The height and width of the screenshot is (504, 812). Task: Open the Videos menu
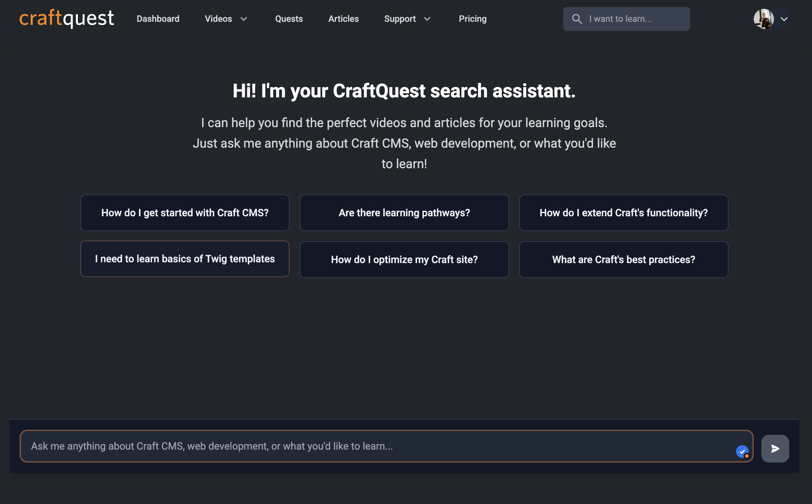click(218, 19)
